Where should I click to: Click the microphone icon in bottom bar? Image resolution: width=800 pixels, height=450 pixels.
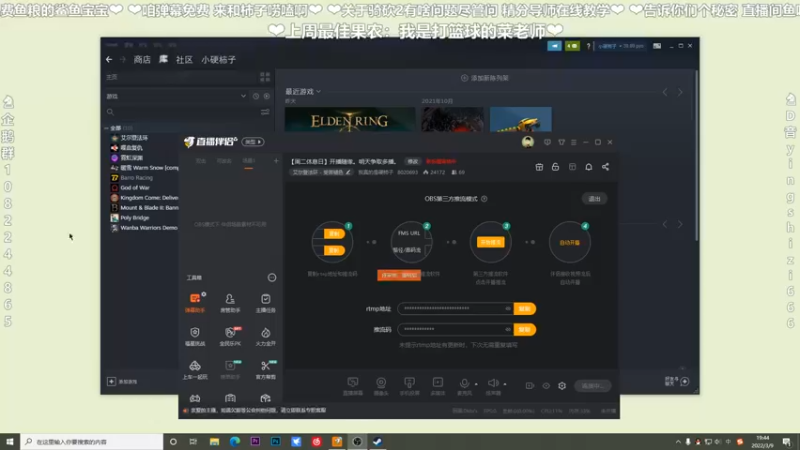pos(464,383)
